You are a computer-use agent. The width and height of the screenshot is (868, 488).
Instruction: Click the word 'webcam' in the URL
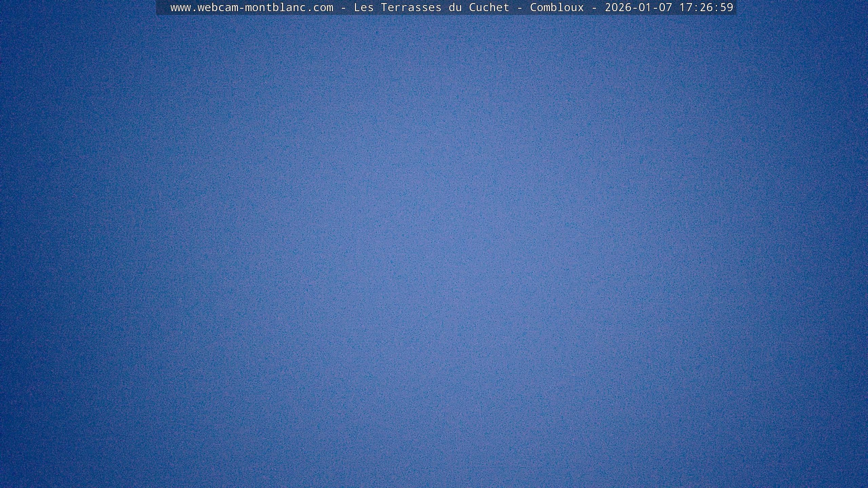[x=218, y=7]
